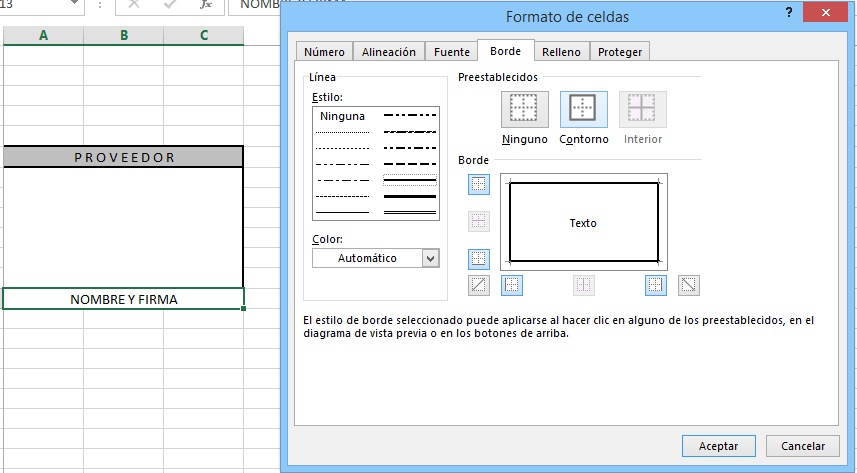The width and height of the screenshot is (857, 473).
Task: Click the right border button
Action: point(656,286)
